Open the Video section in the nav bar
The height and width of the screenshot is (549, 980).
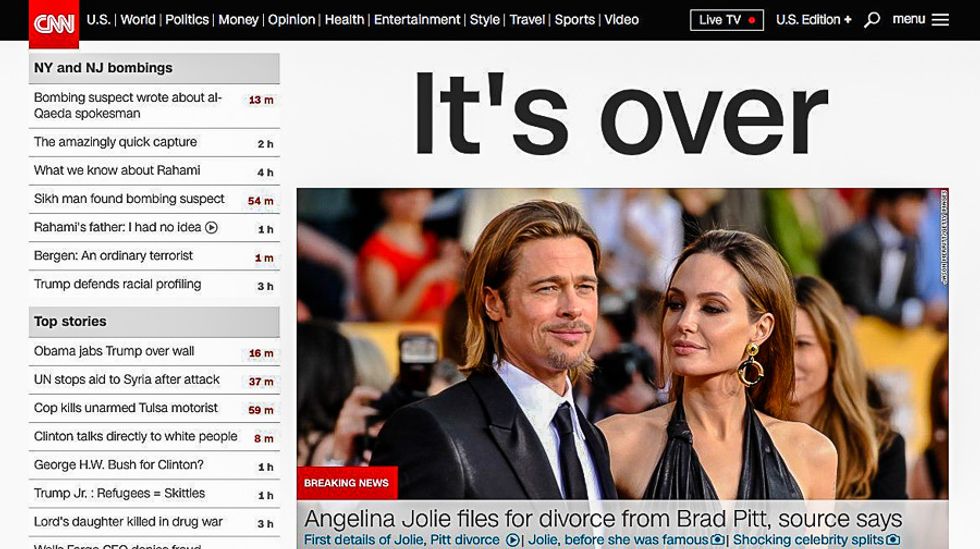pyautogui.click(x=621, y=20)
